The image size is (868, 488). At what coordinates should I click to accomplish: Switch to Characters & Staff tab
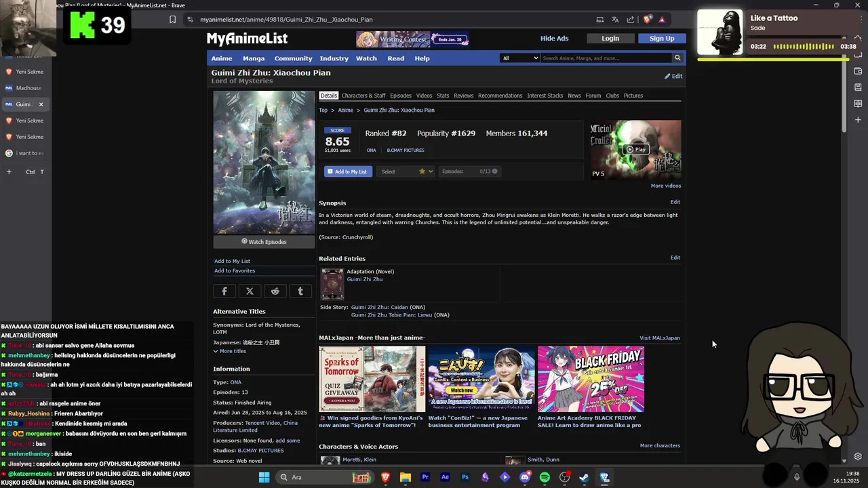coord(363,96)
